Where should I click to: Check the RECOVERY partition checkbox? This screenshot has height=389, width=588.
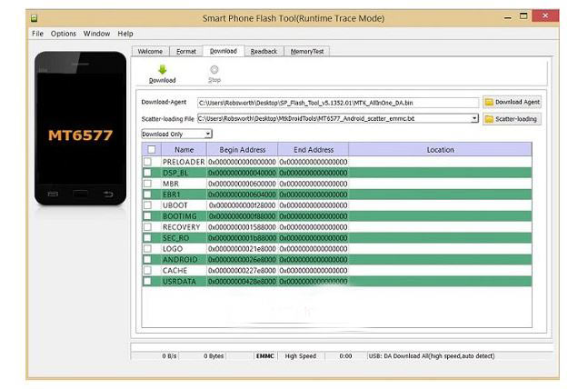click(147, 226)
